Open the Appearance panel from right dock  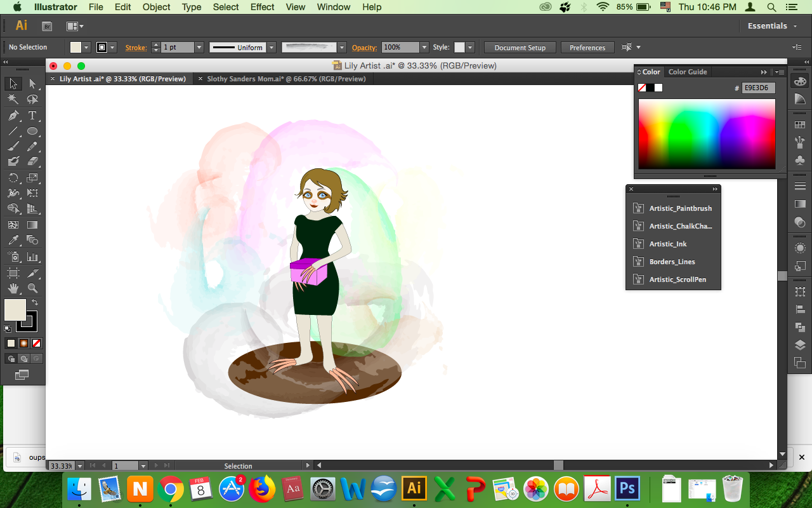click(x=800, y=248)
